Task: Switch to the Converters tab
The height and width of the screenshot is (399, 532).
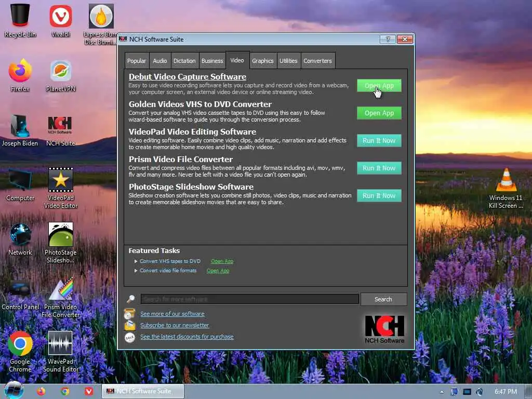Action: 317,61
